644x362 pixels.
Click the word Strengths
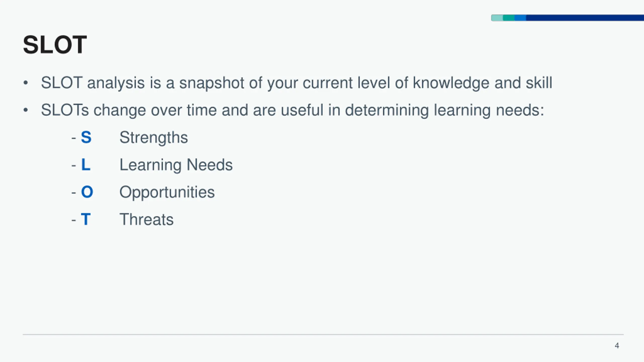click(x=154, y=138)
